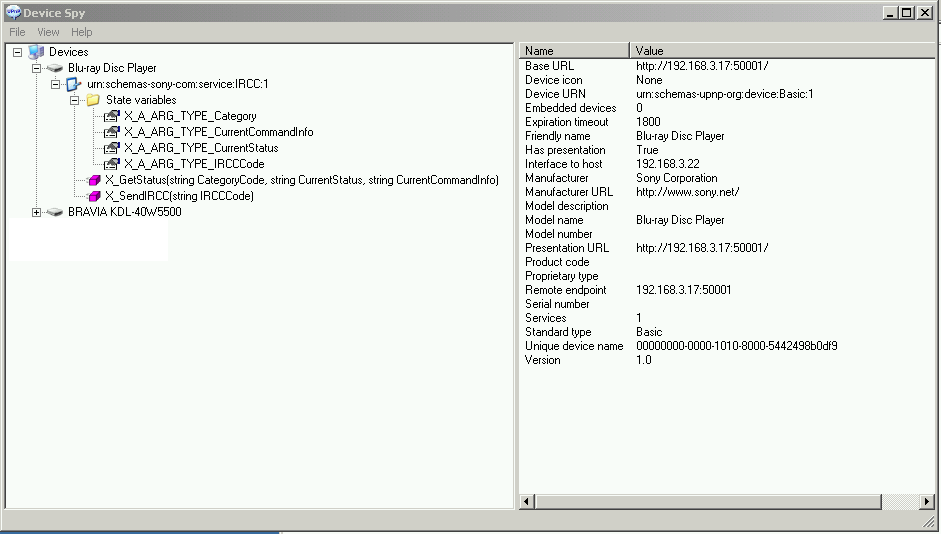The image size is (941, 534).
Task: Select the Version property row
Action: (x=727, y=360)
